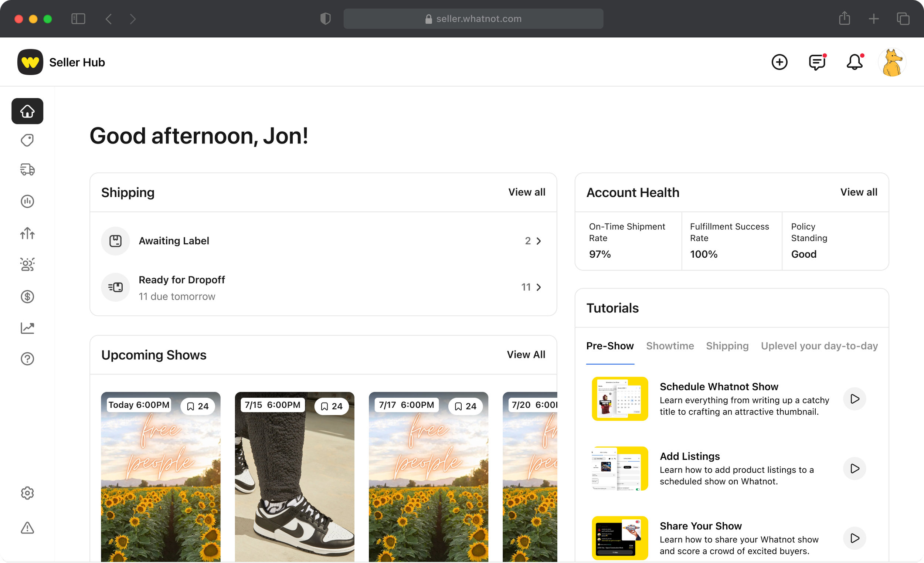This screenshot has width=924, height=563.
Task: Switch to the Showtime tutorials tab
Action: (x=670, y=346)
